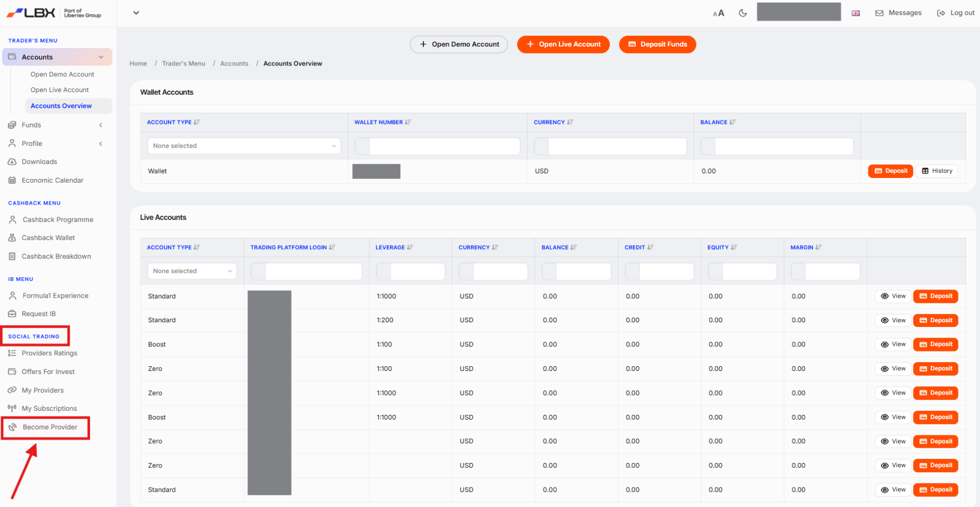Click Trading Platform Login filter field

coord(306,272)
